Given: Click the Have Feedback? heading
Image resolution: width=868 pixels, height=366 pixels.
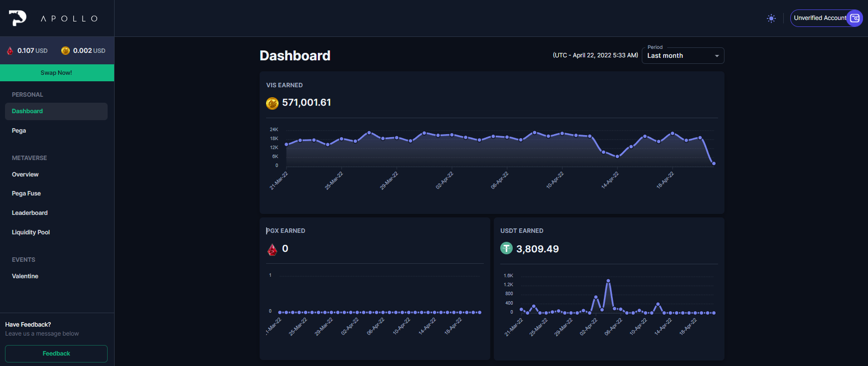Looking at the screenshot, I should 28,325.
